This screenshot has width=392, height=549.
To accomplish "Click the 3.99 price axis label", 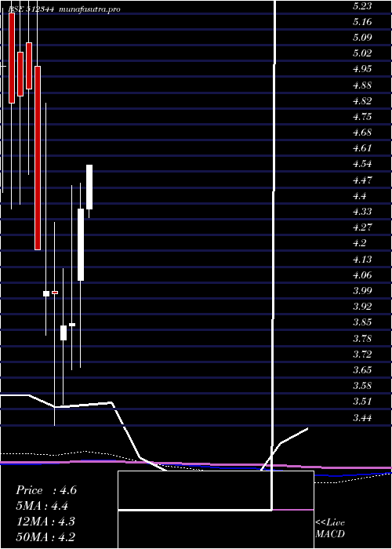I will click(x=362, y=291).
